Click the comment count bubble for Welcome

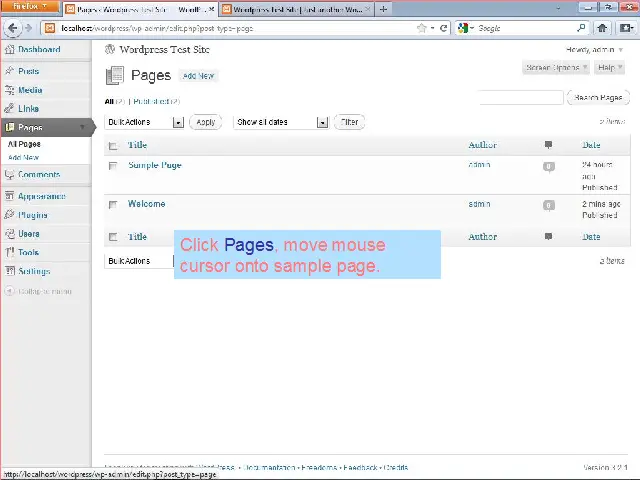click(549, 205)
